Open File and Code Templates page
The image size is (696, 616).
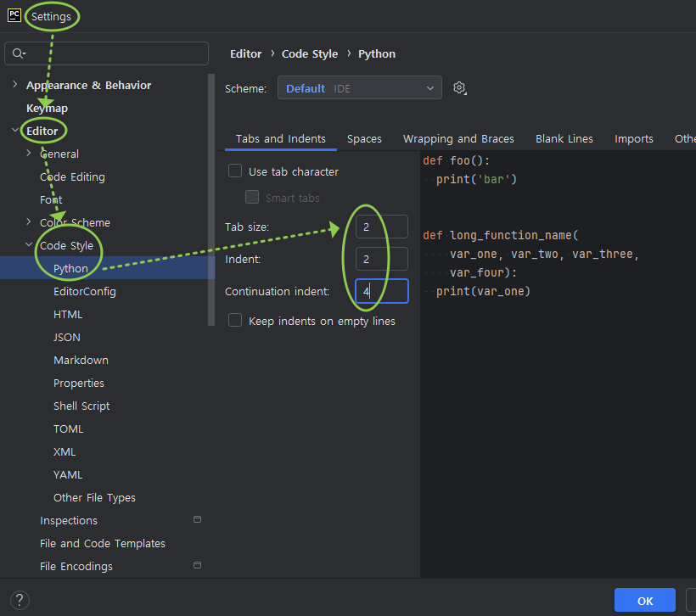pyautogui.click(x=102, y=544)
